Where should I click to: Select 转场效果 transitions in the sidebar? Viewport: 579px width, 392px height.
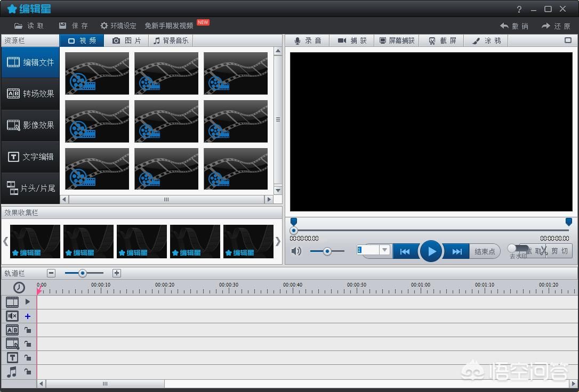[x=30, y=94]
